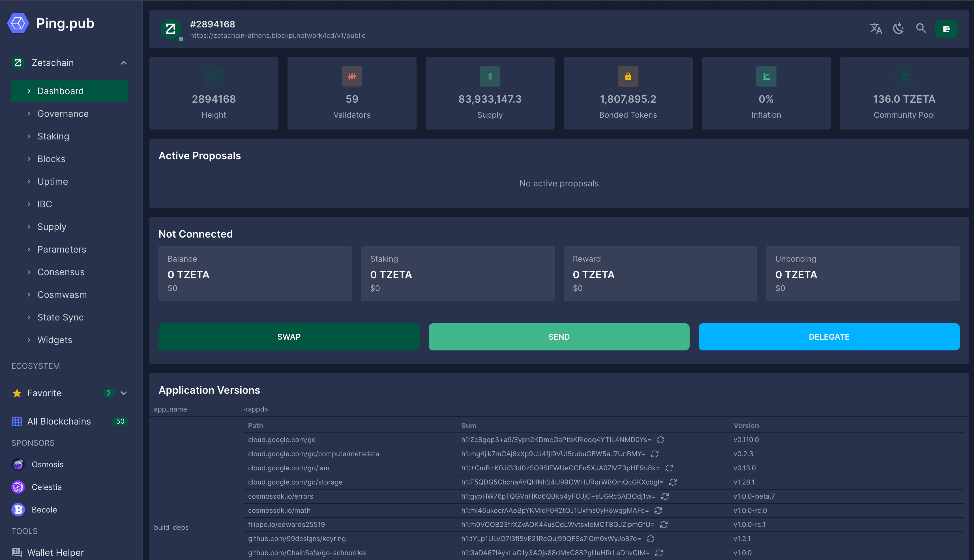The width and height of the screenshot is (974, 560).
Task: Expand the Staking sidebar section
Action: [x=53, y=136]
